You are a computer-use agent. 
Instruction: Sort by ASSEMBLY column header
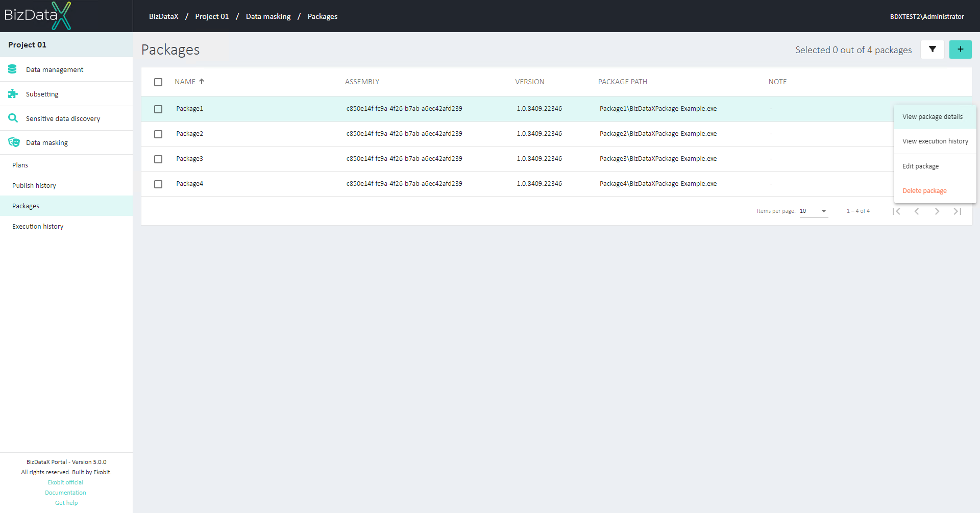362,82
